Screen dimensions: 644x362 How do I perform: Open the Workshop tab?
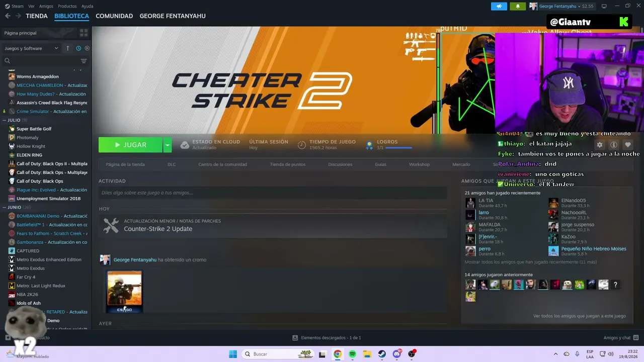419,164
